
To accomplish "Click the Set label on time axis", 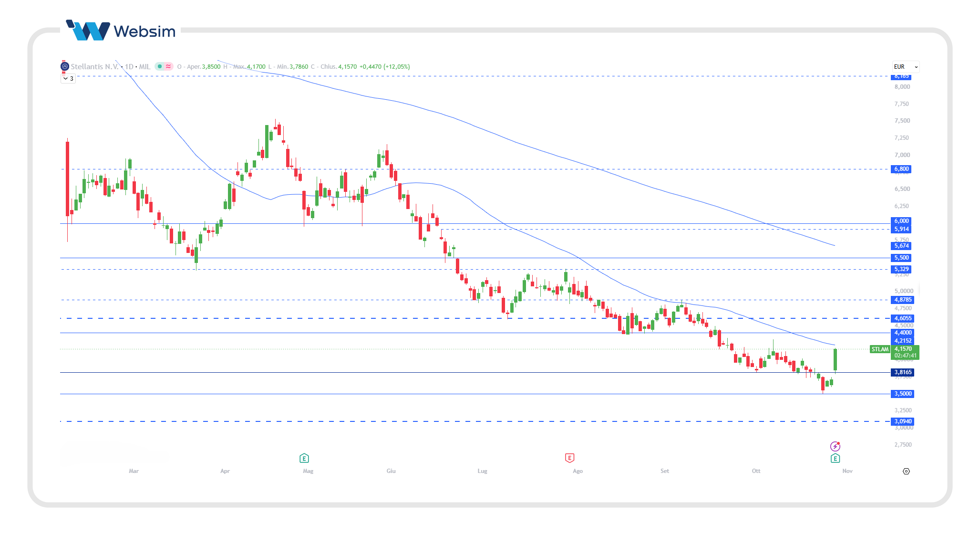I will tap(665, 471).
